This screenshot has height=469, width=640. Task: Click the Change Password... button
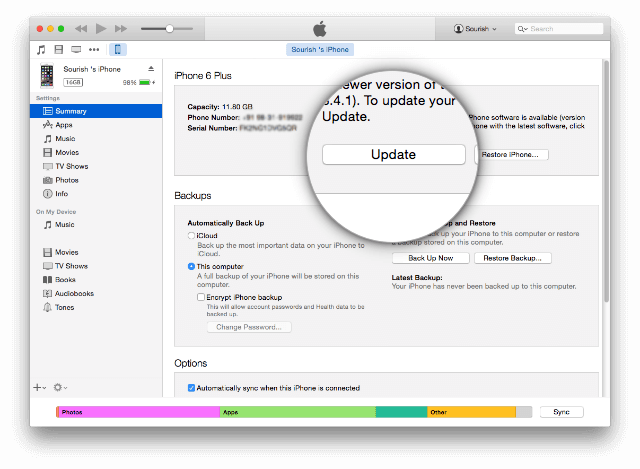coord(249,327)
